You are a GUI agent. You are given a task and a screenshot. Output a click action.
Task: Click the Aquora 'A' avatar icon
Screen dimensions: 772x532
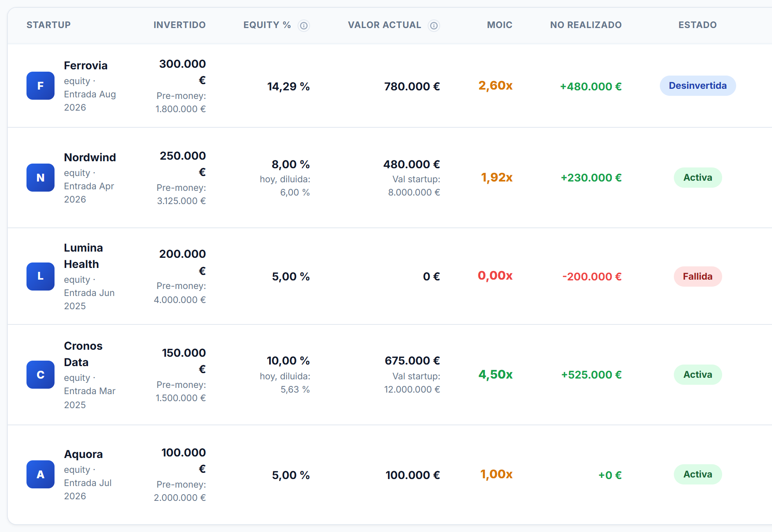coord(41,474)
